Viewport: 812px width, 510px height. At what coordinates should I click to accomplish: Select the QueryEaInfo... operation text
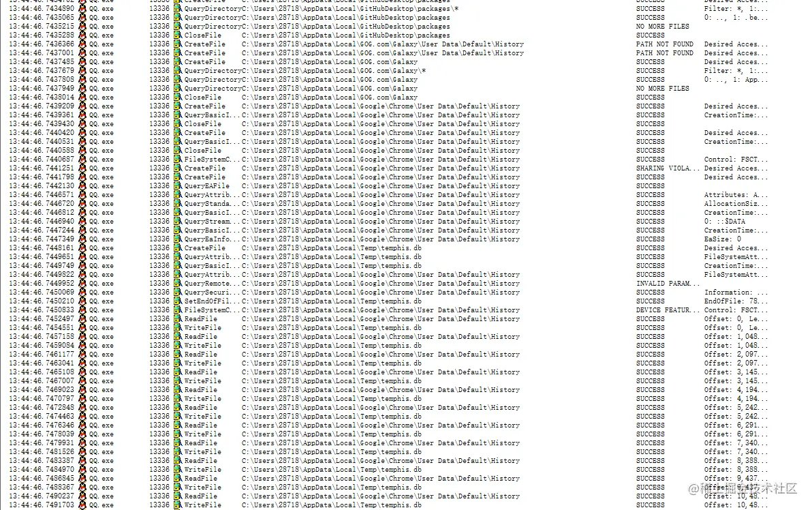(210, 239)
